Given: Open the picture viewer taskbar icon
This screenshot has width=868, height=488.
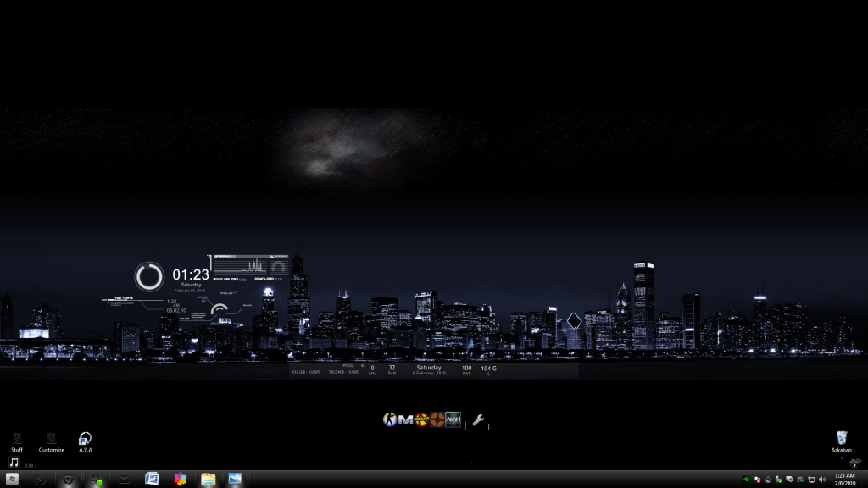Looking at the screenshot, I should pos(236,480).
